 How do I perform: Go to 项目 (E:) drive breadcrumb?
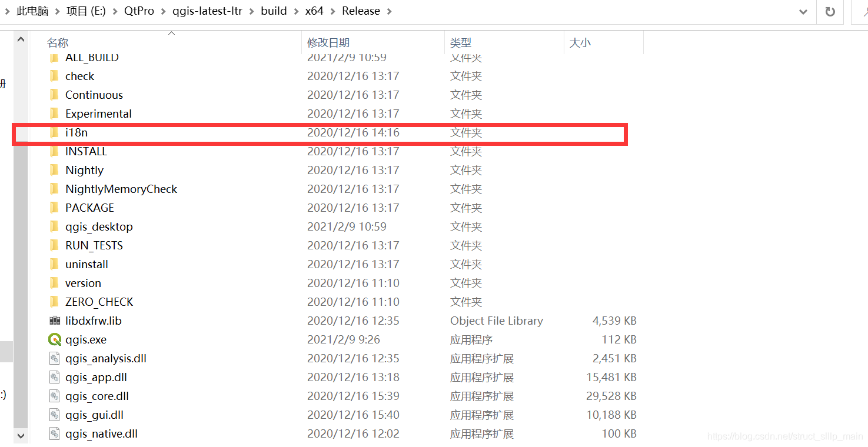(86, 11)
